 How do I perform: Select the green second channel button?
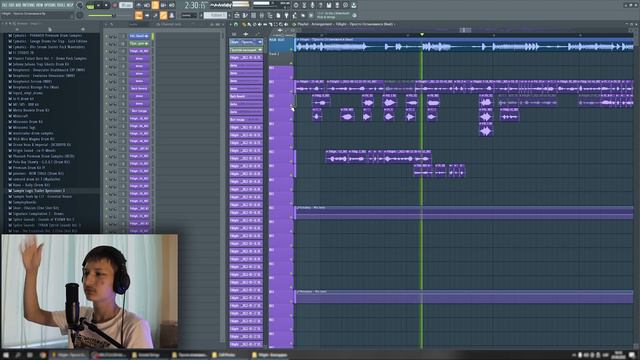pyautogui.click(x=139, y=44)
